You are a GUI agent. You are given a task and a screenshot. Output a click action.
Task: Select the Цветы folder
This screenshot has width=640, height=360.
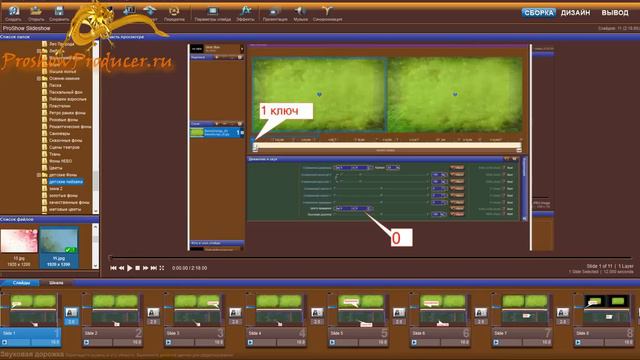click(56, 168)
